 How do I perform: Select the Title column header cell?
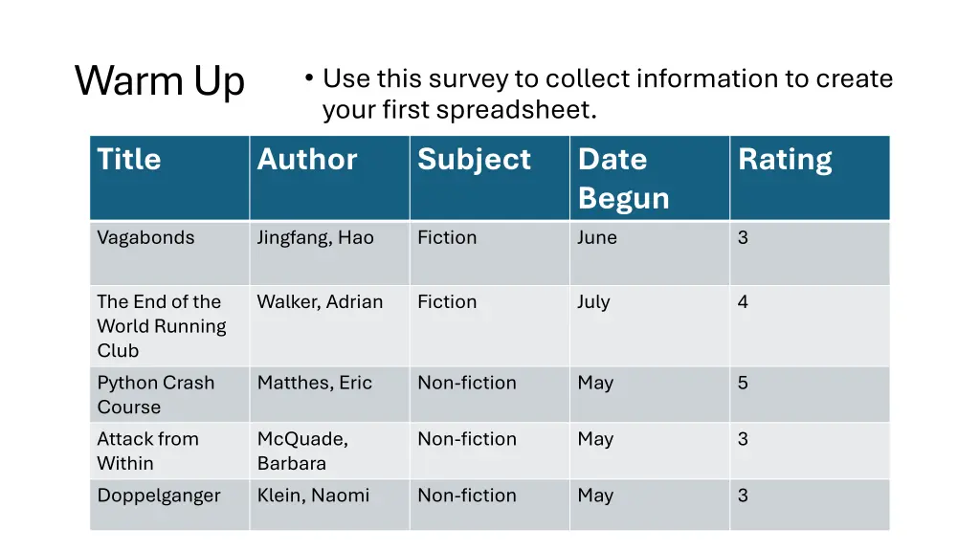pyautogui.click(x=169, y=178)
